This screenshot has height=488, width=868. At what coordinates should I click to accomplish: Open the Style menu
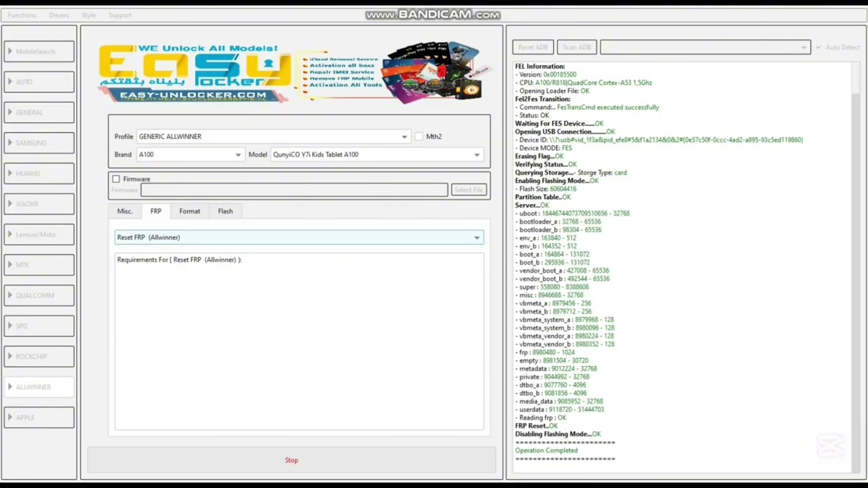[x=88, y=15]
